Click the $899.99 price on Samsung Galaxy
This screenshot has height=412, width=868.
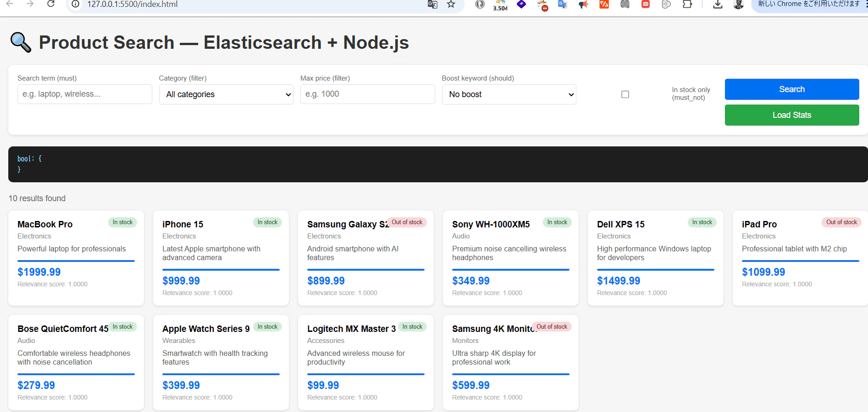[x=326, y=281]
